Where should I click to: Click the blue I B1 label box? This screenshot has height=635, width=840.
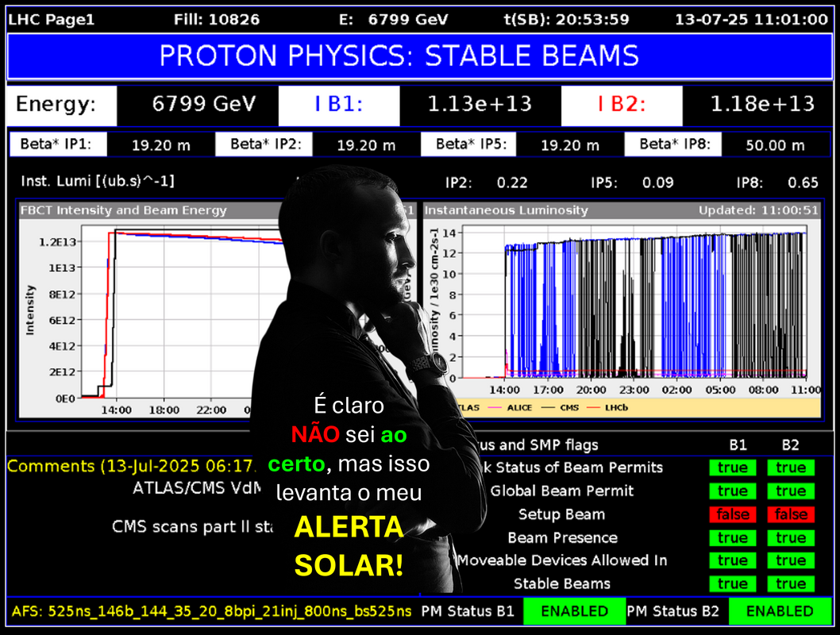pos(337,104)
